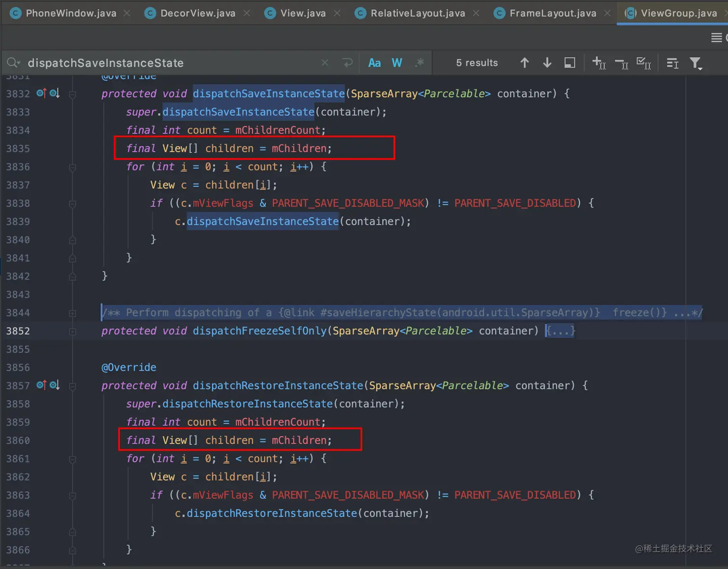Click the new line icon in find bar
728x569 pixels.
tap(347, 63)
